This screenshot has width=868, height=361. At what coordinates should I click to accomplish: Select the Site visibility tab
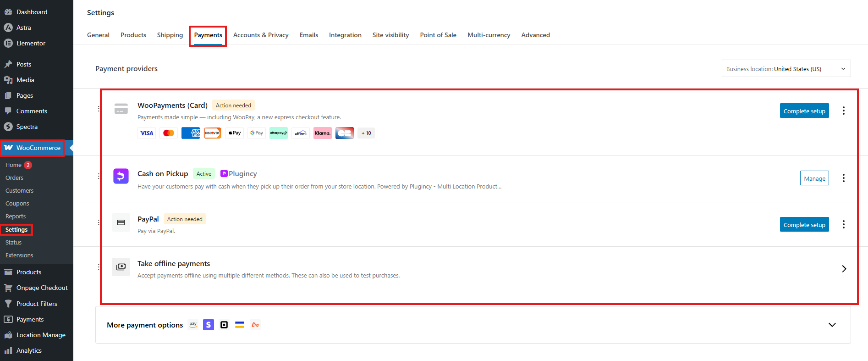click(x=391, y=35)
